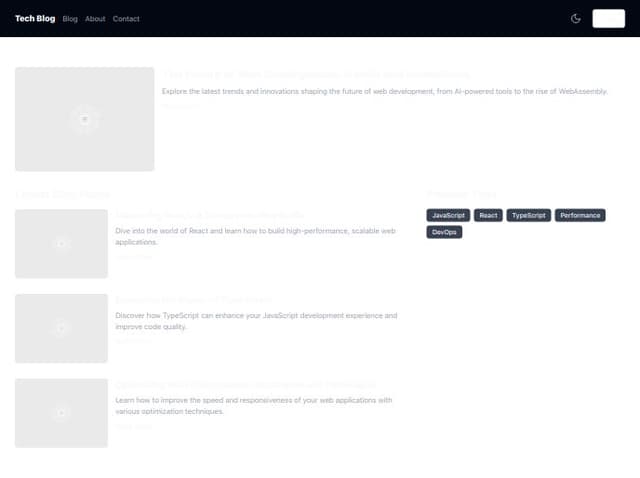The image size is (640, 478).
Task: Open the Contact nav link
Action: tap(126, 19)
